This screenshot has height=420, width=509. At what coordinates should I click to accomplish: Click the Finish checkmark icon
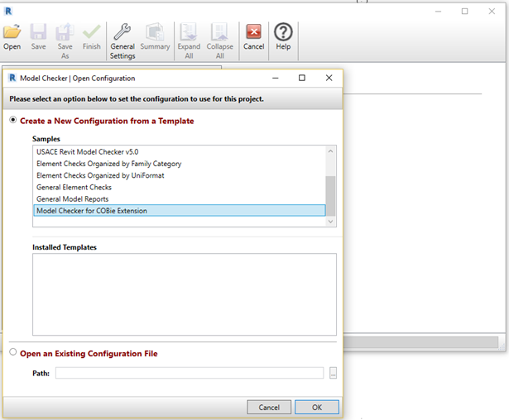click(92, 31)
